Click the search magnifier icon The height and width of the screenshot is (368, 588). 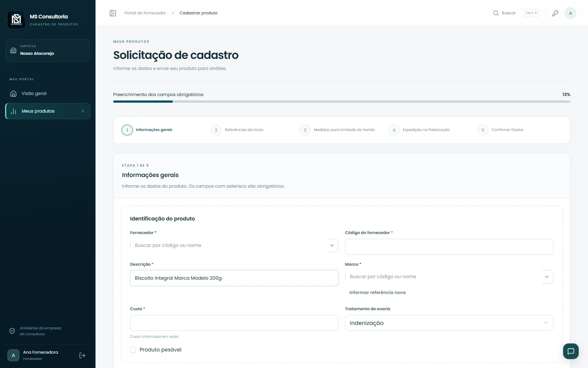pos(496,13)
